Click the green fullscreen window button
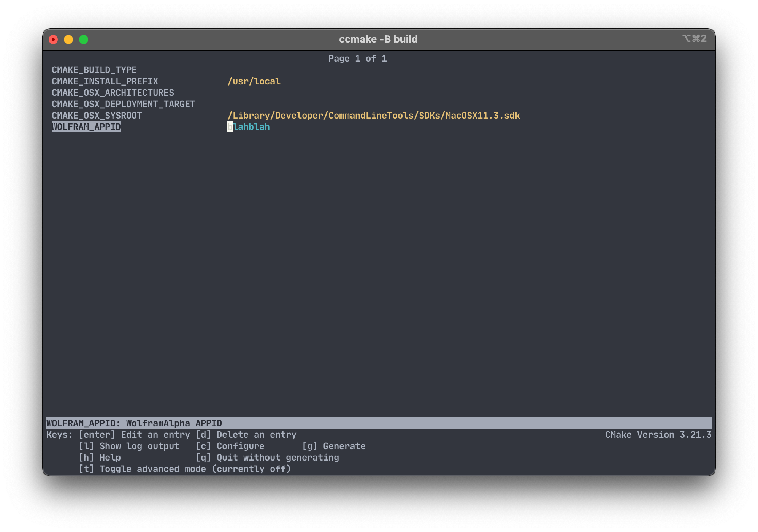758x532 pixels. tap(84, 40)
